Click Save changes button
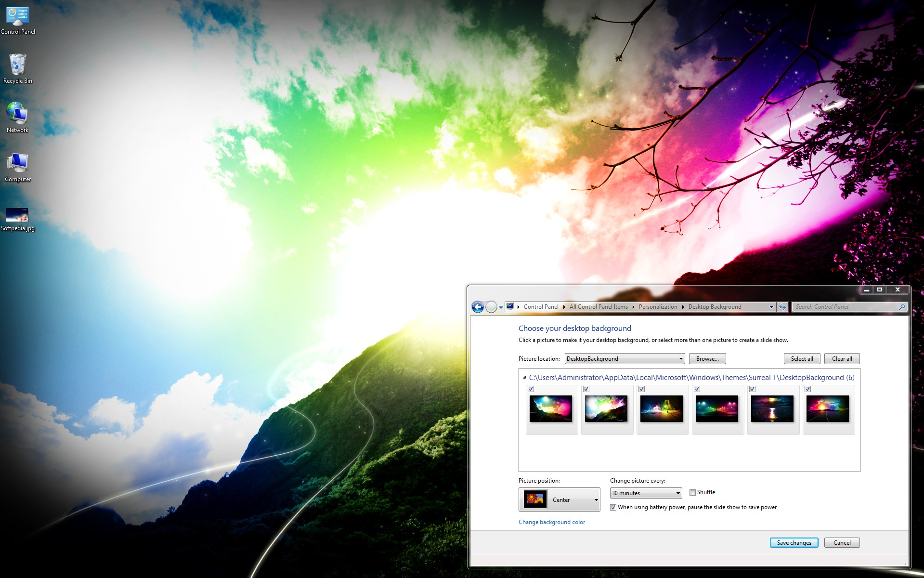924x578 pixels. (x=794, y=543)
